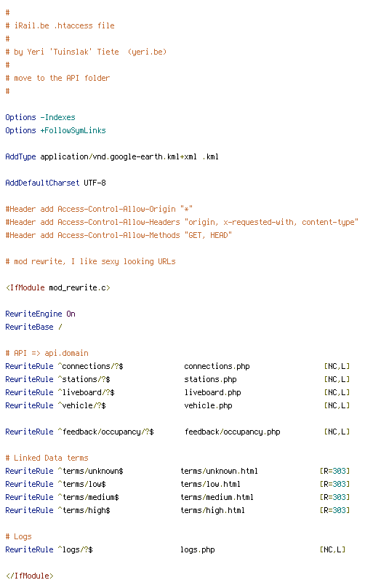Click liveboard.php rewrite target
The width and height of the screenshot is (365, 588).
(x=212, y=393)
